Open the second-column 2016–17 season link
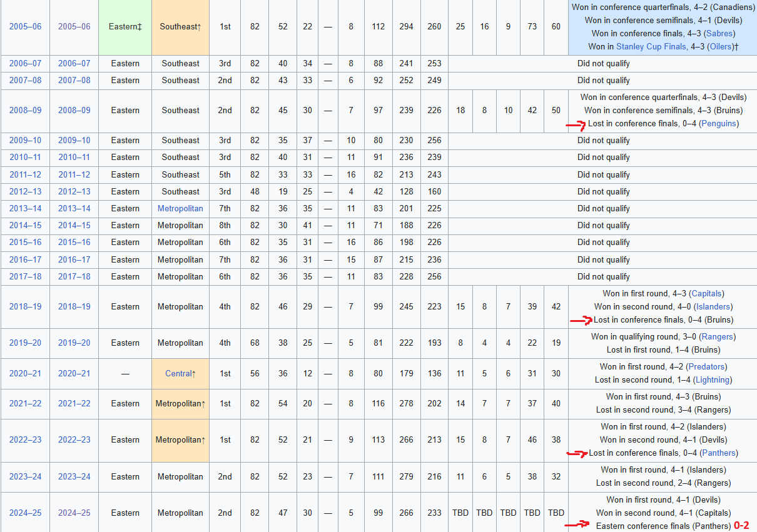Screen dimensions: 757x532 (74, 259)
